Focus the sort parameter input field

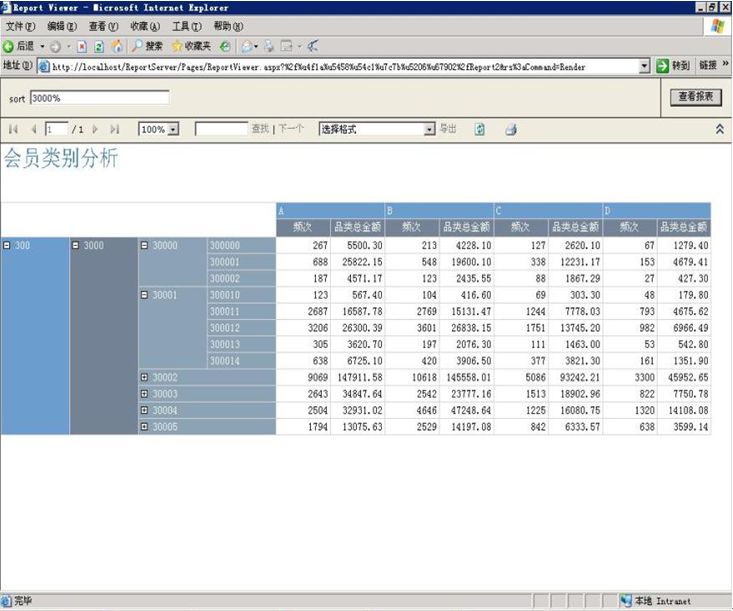point(100,98)
